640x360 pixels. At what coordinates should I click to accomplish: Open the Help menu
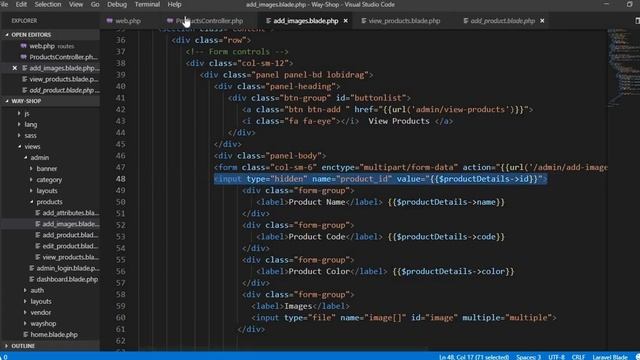[x=174, y=4]
